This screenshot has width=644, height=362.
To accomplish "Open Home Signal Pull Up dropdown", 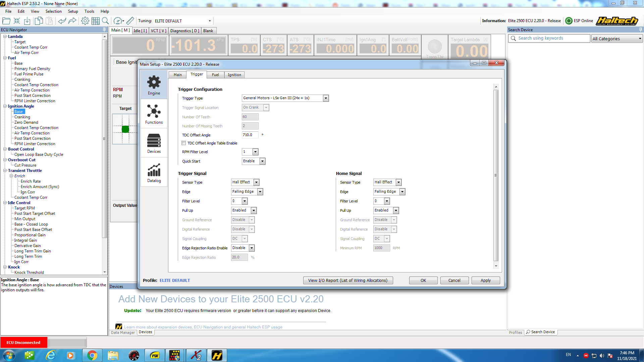I will [x=396, y=210].
